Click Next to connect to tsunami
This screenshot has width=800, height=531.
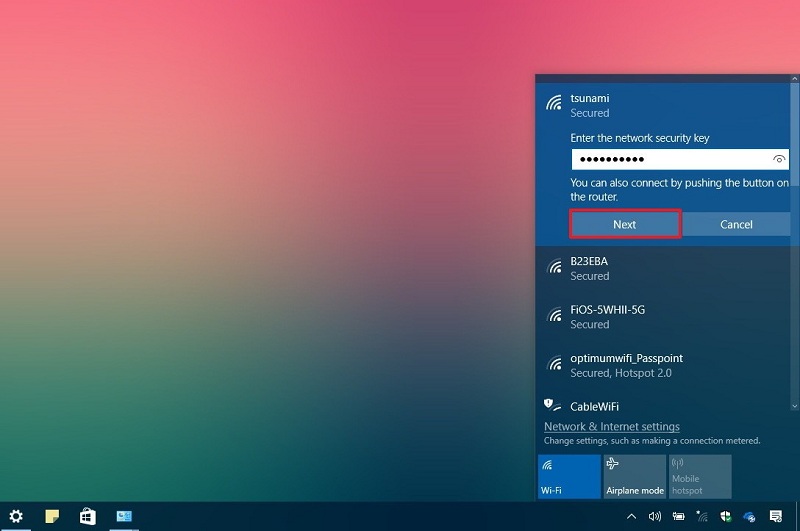[625, 224]
